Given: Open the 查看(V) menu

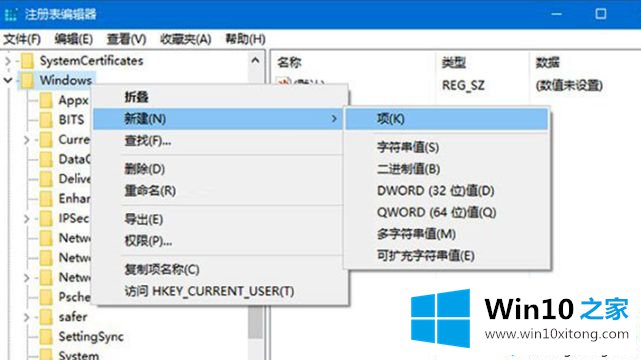Looking at the screenshot, I should pos(126,39).
